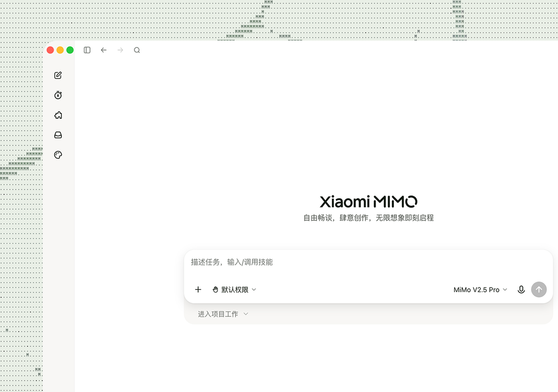The image size is (558, 392).
Task: Open the skills puzzle-piece icon
Action: pyautogui.click(x=58, y=115)
